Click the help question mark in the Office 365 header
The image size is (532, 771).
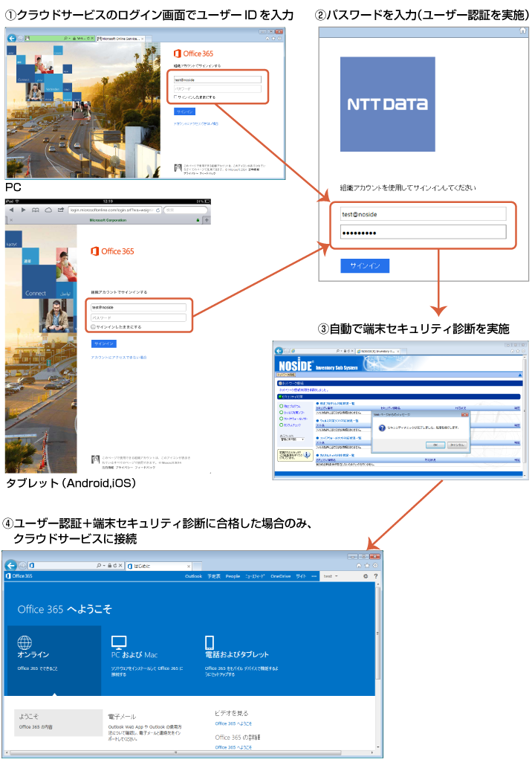click(x=376, y=575)
